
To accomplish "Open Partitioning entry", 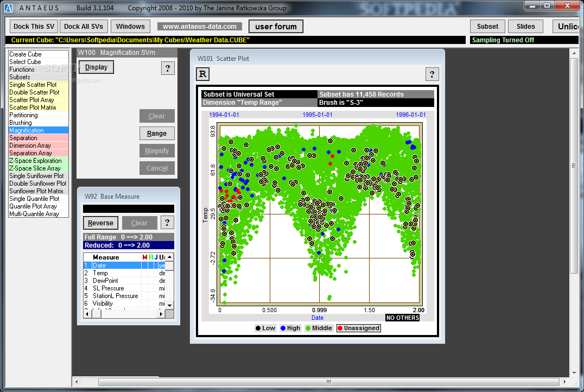I will pyautogui.click(x=39, y=115).
